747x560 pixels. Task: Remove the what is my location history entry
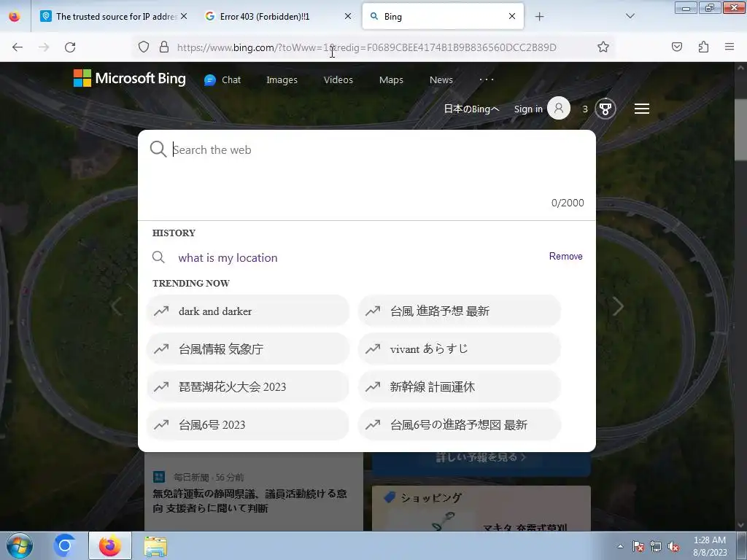[565, 256]
